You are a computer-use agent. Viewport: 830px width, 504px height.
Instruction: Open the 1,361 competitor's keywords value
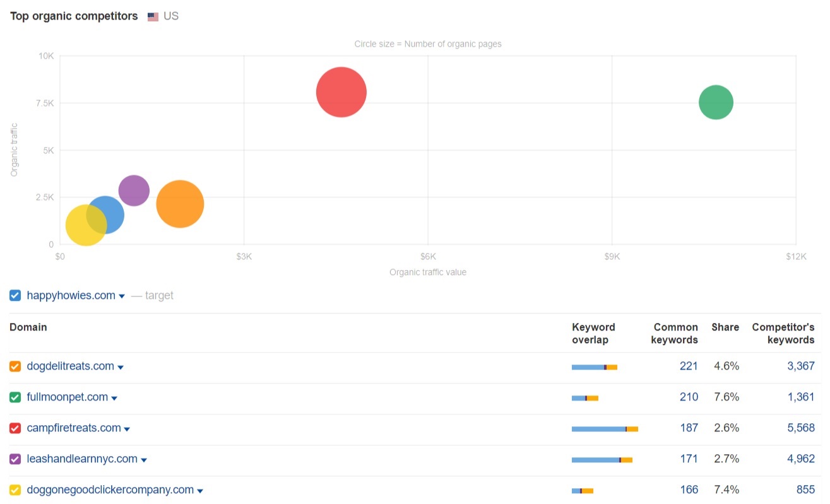(800, 397)
